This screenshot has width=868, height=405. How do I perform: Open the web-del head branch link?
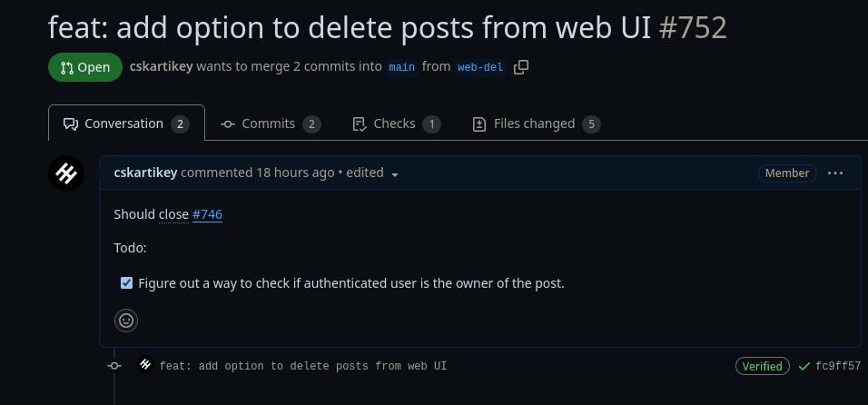click(479, 67)
